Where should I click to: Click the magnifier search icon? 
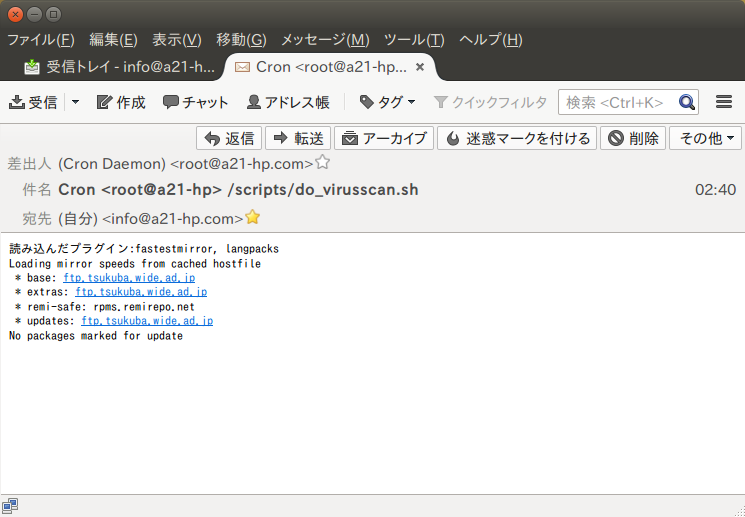[x=687, y=102]
